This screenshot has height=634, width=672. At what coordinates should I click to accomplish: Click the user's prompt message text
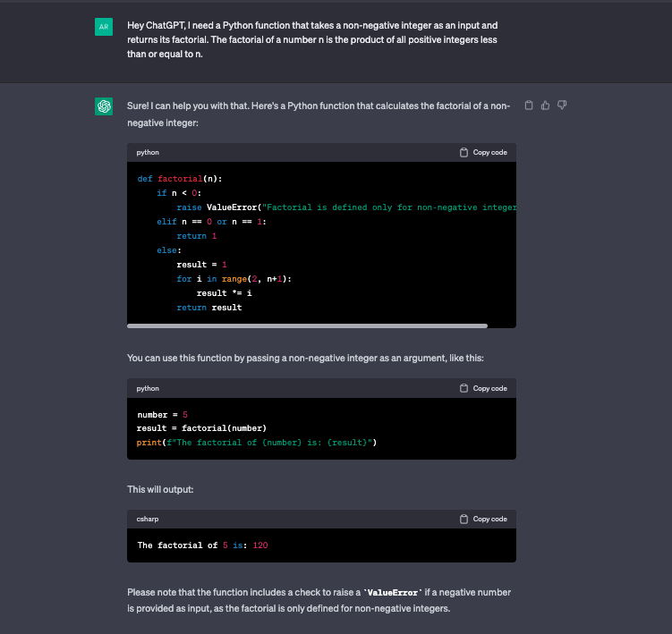coord(312,39)
